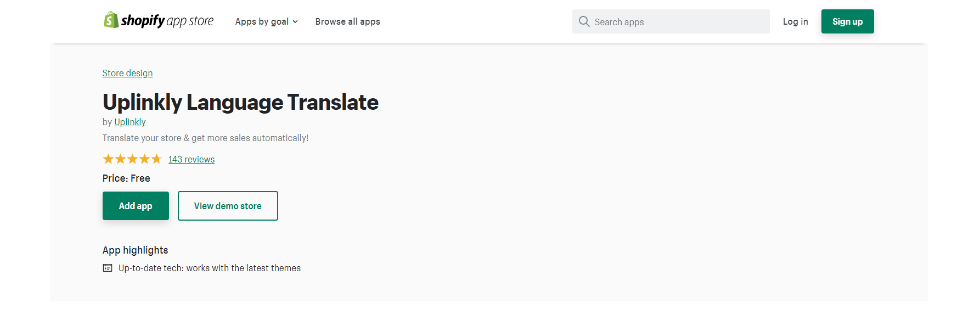980x320 pixels.
Task: Open the Apps by goal menu
Action: click(x=266, y=21)
